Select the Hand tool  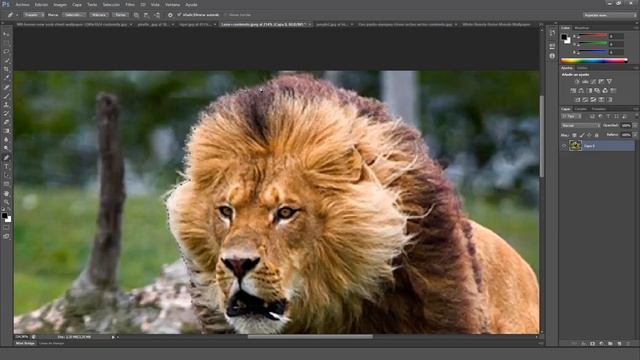(x=6, y=193)
